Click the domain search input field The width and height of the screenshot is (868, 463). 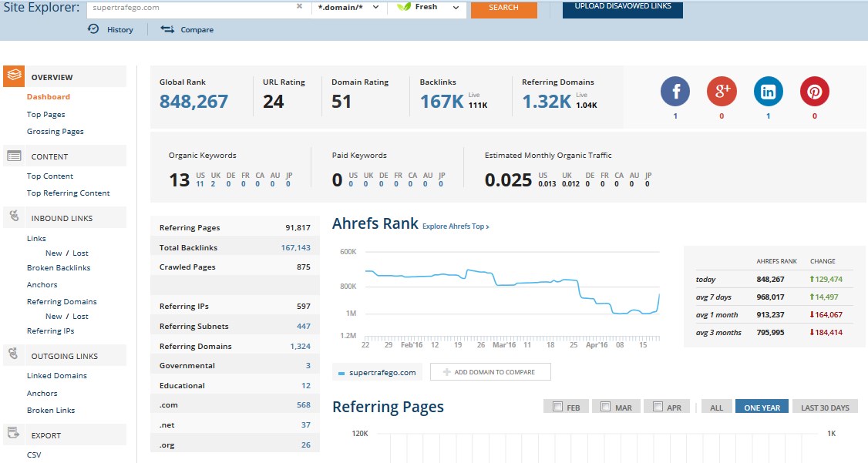pyautogui.click(x=189, y=7)
